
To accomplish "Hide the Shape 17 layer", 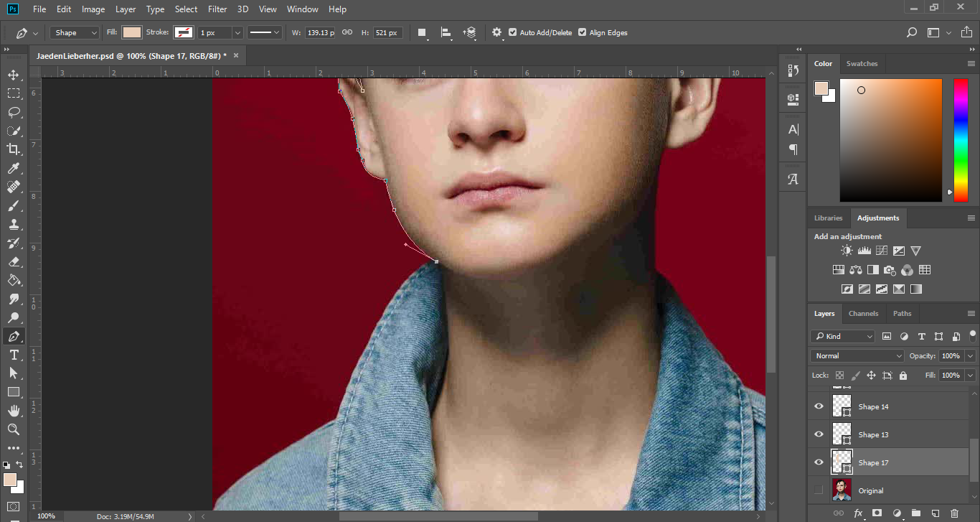I will tap(819, 462).
